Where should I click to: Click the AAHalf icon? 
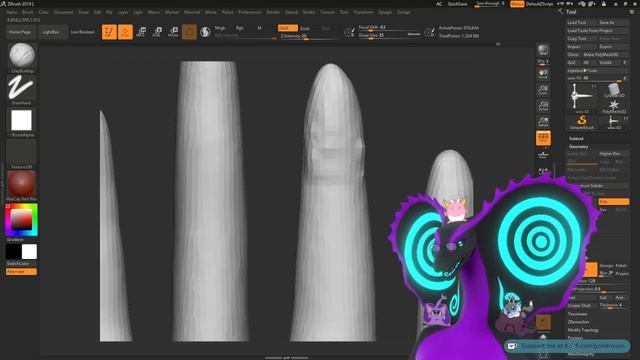click(543, 122)
